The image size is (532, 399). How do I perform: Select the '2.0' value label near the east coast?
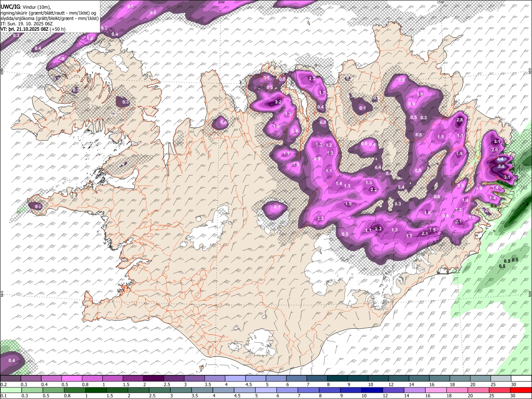(495, 150)
